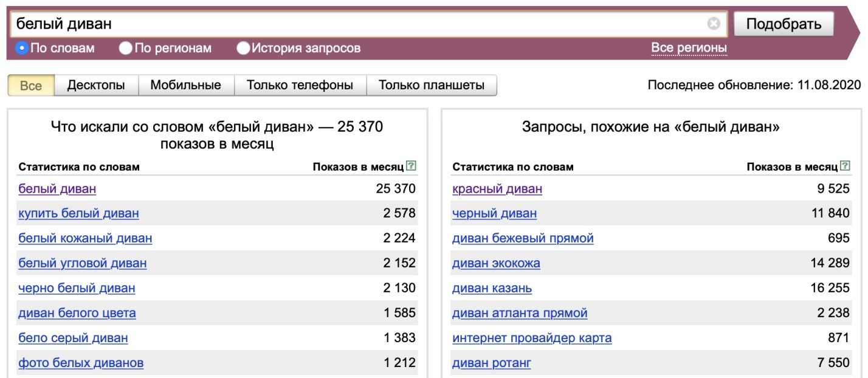Follow the "фото белых диванов" link
Screen dimensions: 868x378
pyautogui.click(x=81, y=363)
